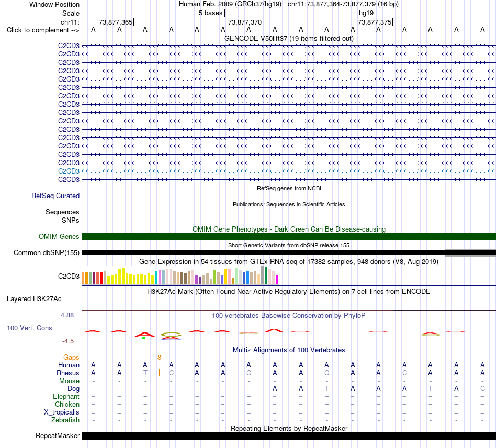Screen dimensions: 497x448
Task: Click the gray variant item at the end of the dbSNP bar
Action: 470,252
